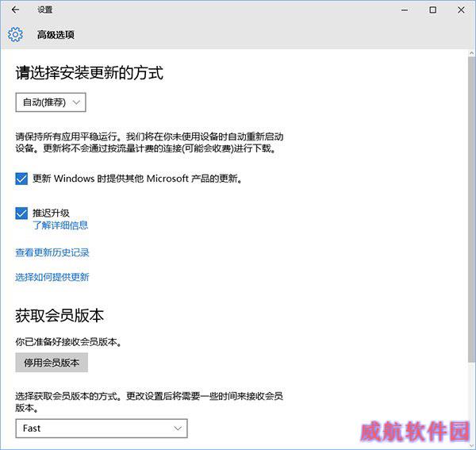Image resolution: width=476 pixels, height=450 pixels.
Task: Uncheck the 推迟升级 checkbox
Action: tap(21, 213)
